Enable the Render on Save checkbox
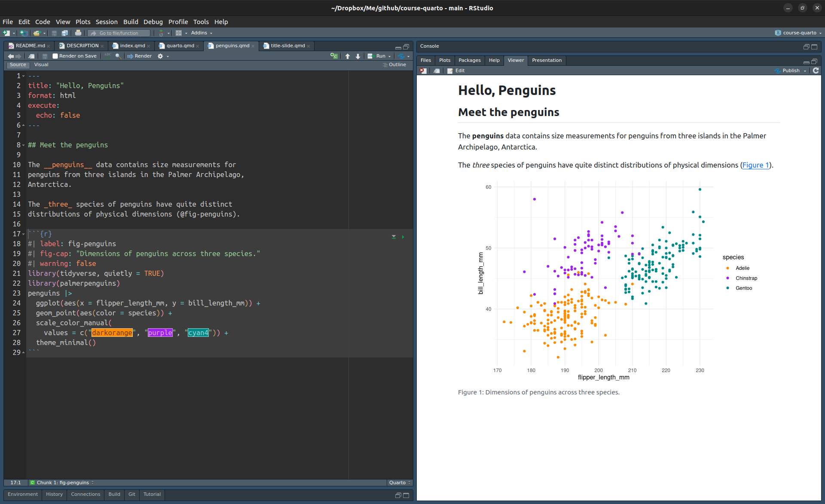The width and height of the screenshot is (825, 504). 55,56
